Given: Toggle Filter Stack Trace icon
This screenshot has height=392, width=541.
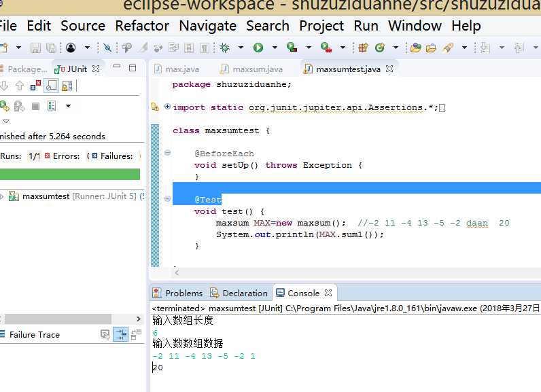Looking at the screenshot, I should click(x=121, y=334).
